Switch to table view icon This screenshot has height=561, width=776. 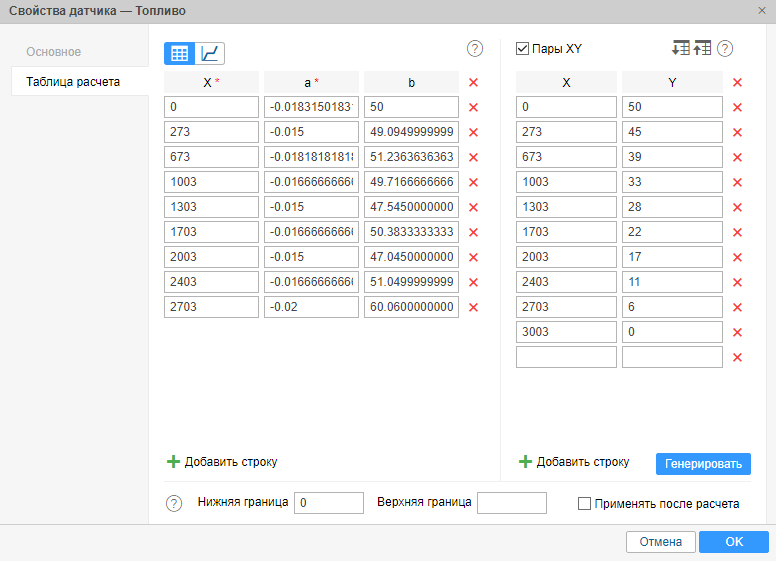[179, 54]
